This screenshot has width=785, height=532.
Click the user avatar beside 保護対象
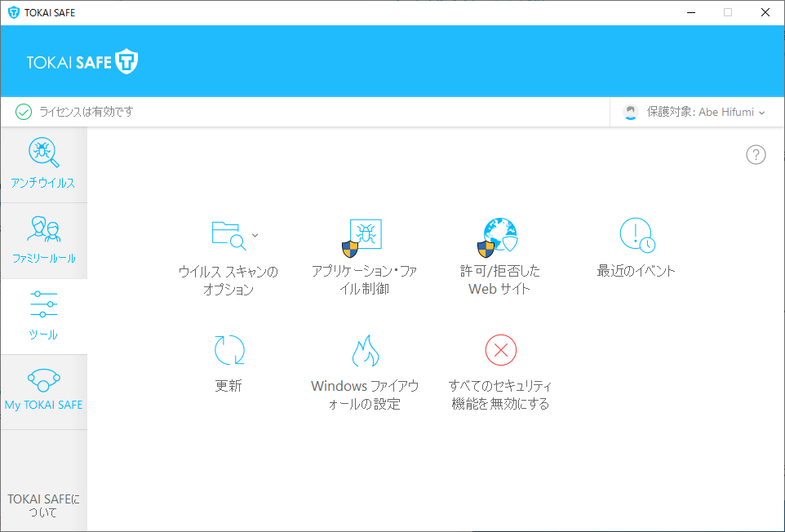tap(630, 113)
